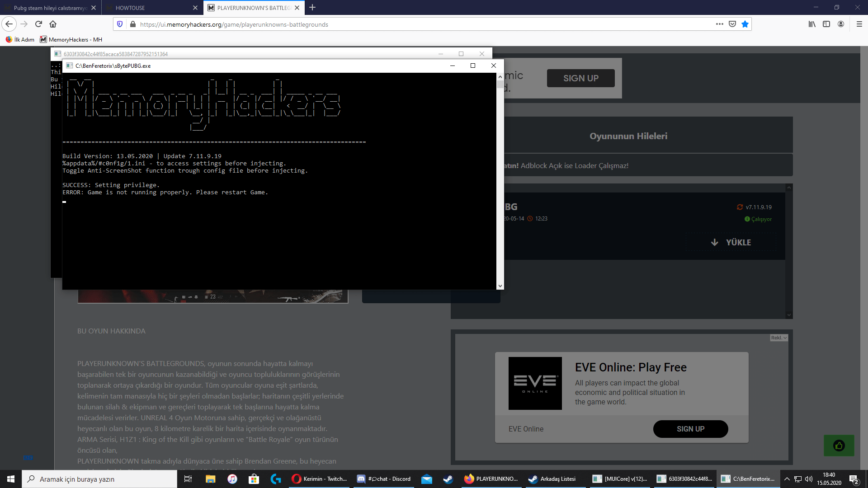Open Logitech G HUB from the taskbar

[276, 479]
